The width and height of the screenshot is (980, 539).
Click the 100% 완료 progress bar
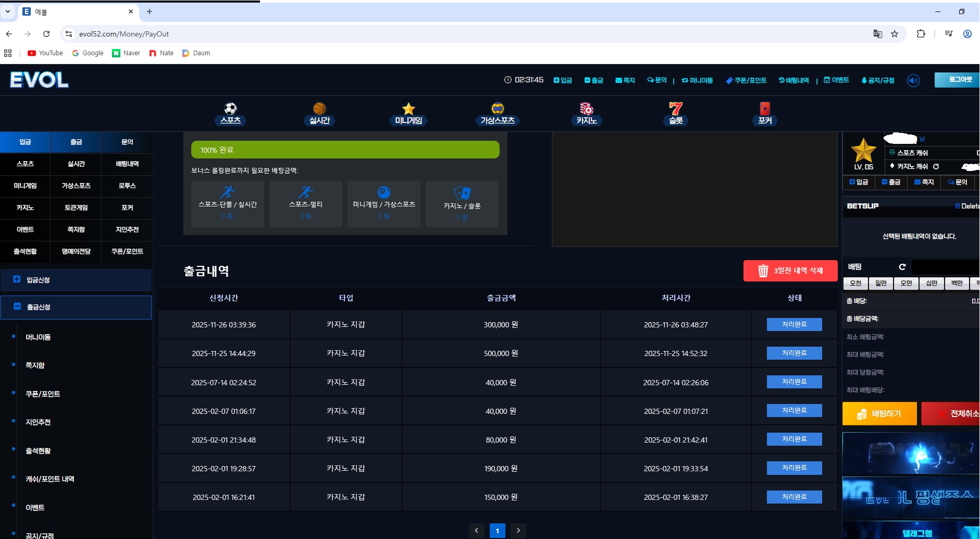click(345, 150)
